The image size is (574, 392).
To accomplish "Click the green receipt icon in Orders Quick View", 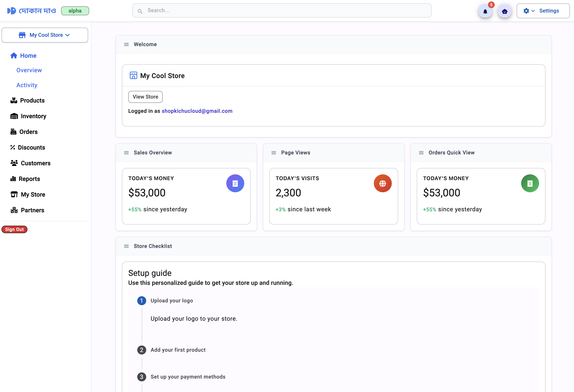I will 530,183.
